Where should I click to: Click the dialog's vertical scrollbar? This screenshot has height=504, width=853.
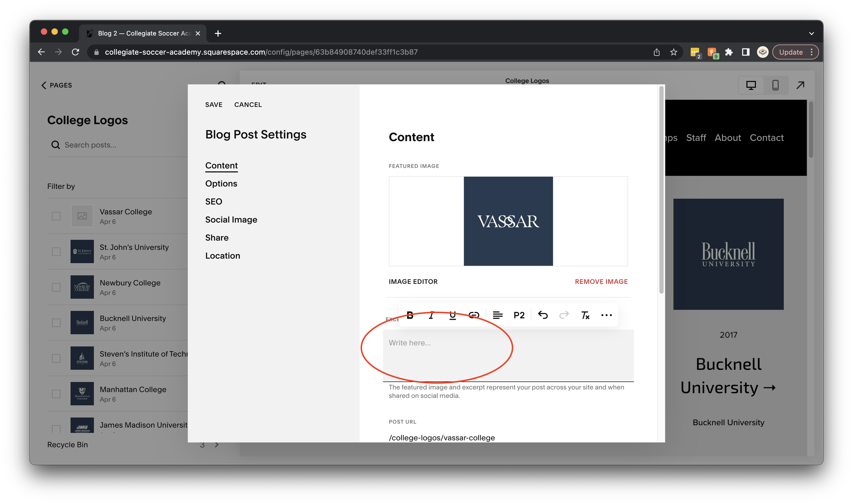(661, 190)
